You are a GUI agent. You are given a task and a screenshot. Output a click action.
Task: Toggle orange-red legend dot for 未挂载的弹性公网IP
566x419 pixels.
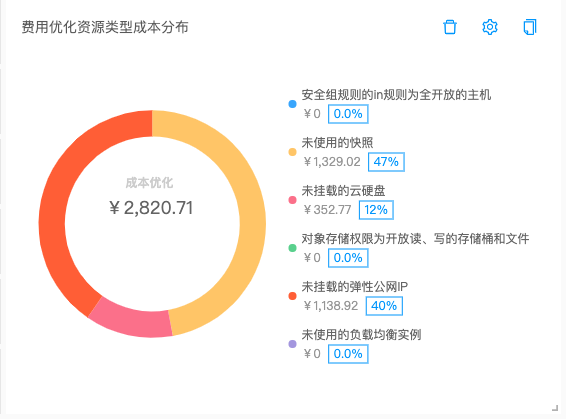292,296
